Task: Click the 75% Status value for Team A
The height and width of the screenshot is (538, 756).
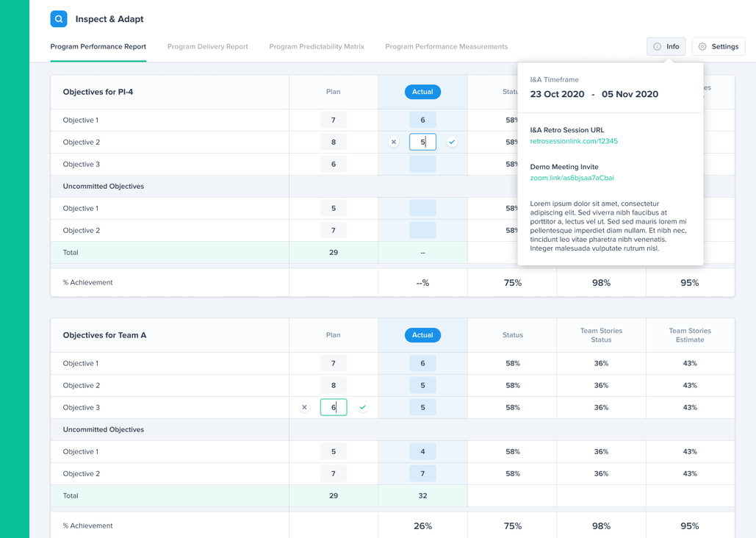Action: tap(511, 526)
